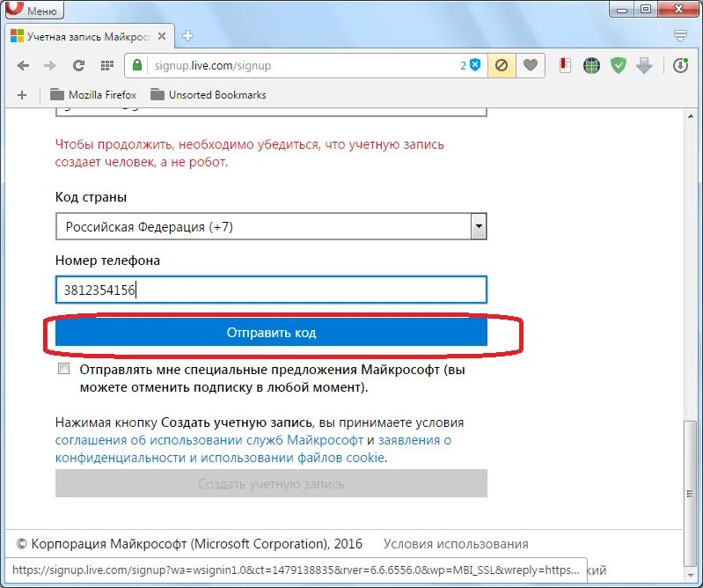Viewport: 703px width, 588px height.
Task: Go forward to next page
Action: click(x=50, y=66)
